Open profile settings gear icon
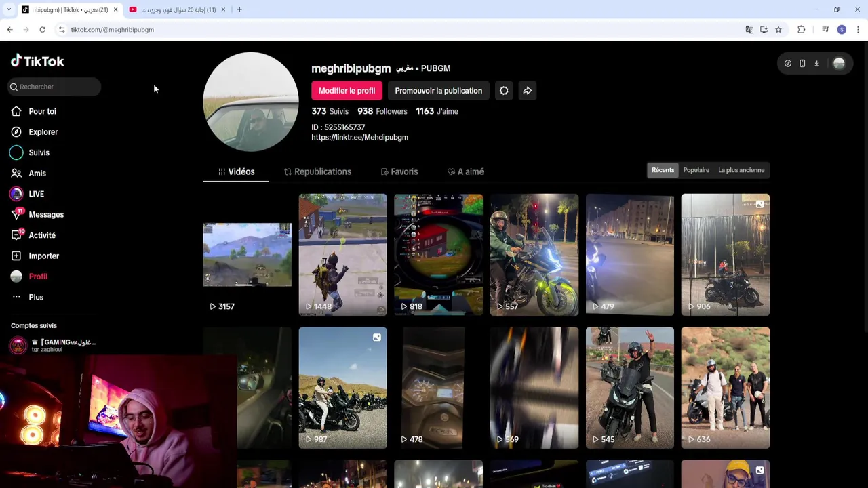The image size is (868, 488). tap(504, 91)
